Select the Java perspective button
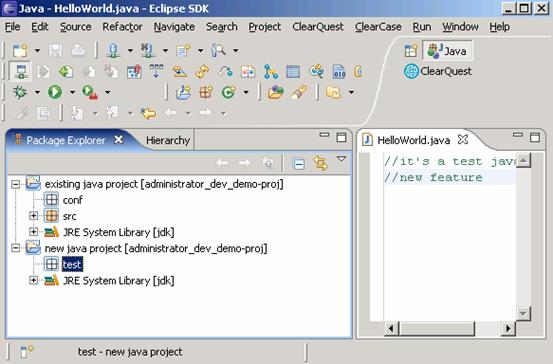 (x=448, y=51)
